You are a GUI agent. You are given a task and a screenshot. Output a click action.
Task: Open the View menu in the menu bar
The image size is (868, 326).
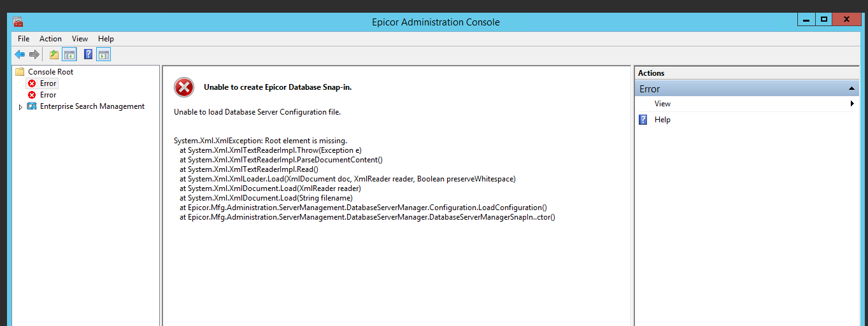(x=80, y=39)
